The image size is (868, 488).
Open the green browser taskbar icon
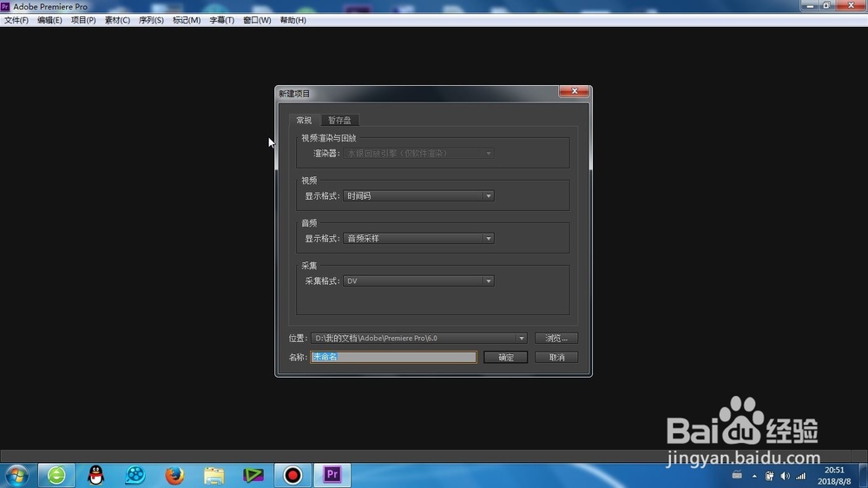tap(56, 475)
